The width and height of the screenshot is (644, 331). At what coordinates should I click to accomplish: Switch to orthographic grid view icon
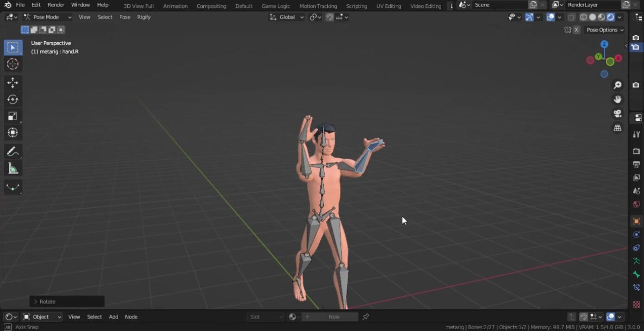(x=617, y=128)
